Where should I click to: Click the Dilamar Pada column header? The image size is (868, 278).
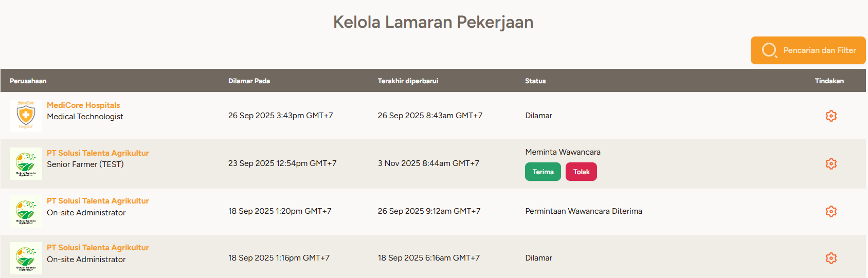[249, 81]
